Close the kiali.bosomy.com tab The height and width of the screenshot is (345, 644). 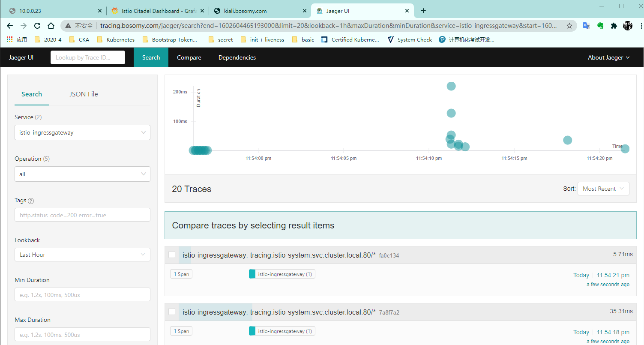(305, 11)
